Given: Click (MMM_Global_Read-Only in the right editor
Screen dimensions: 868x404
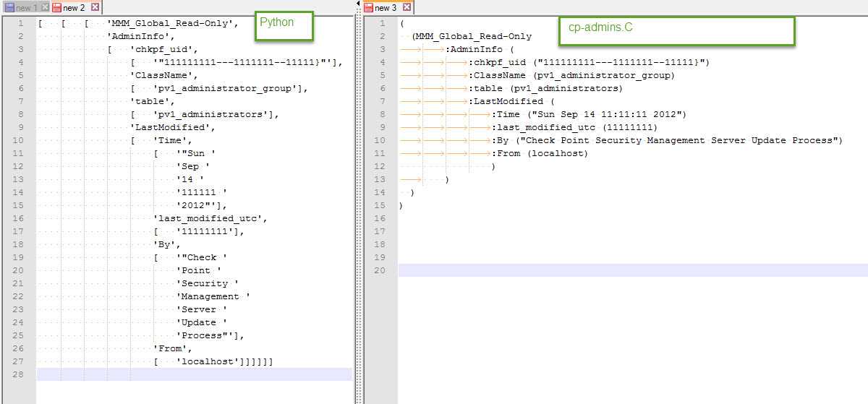Looking at the screenshot, I should click(472, 36).
